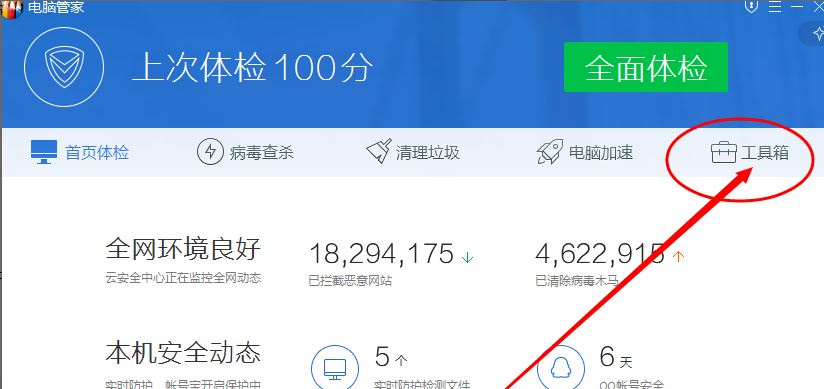Click the 电脑管家 title text
824x389 pixels.
[56, 7]
